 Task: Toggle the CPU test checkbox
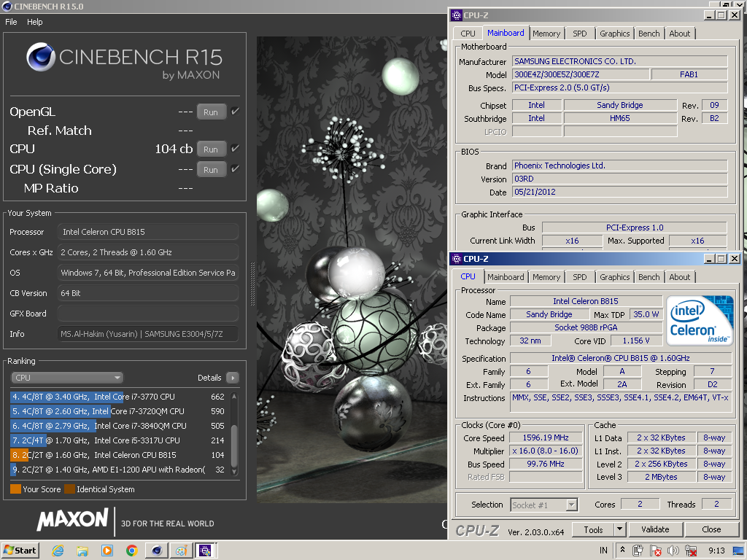pos(235,149)
